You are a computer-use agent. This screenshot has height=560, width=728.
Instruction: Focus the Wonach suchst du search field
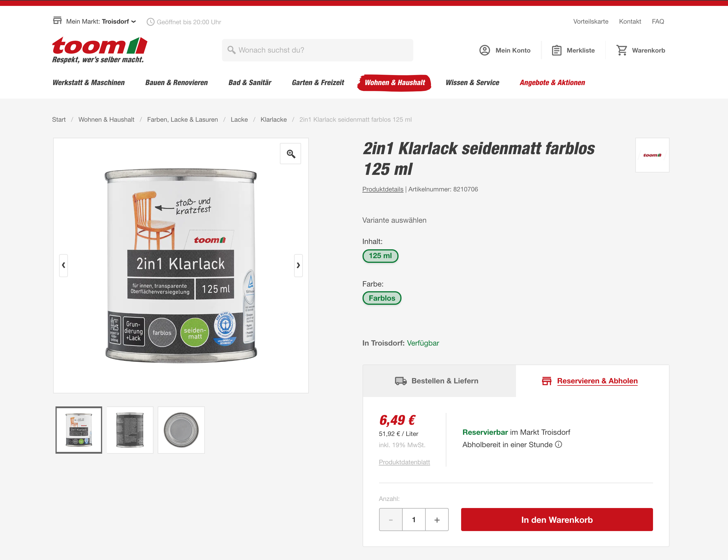tap(318, 50)
